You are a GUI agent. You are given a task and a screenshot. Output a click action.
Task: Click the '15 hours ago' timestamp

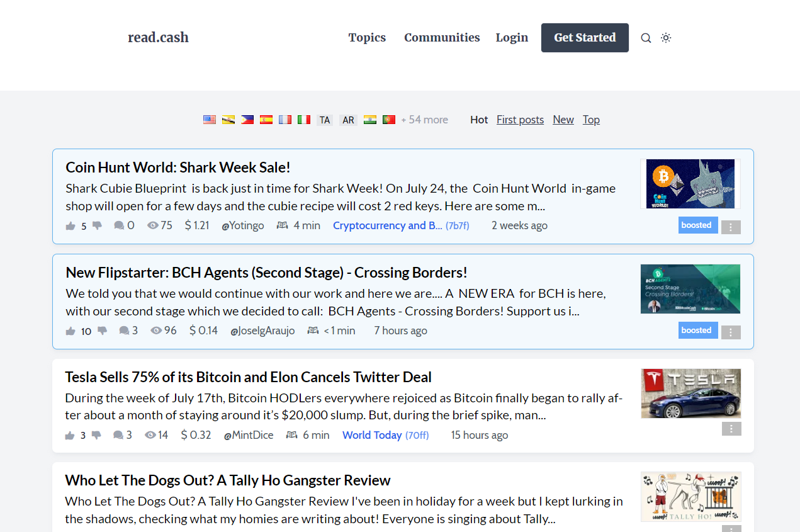(x=480, y=435)
